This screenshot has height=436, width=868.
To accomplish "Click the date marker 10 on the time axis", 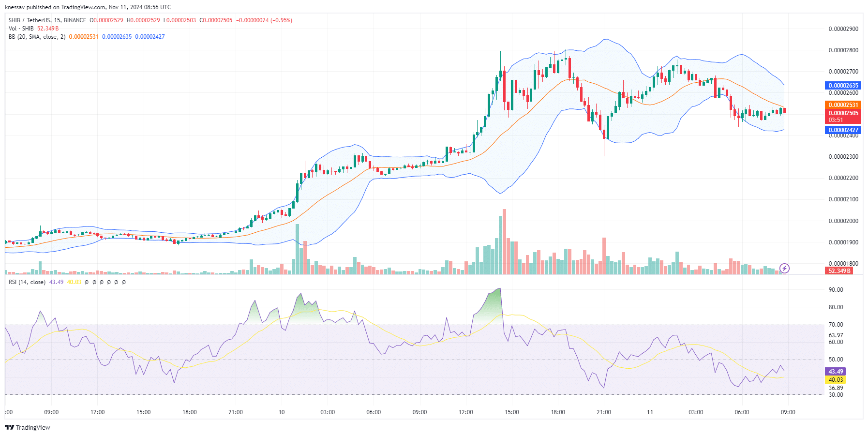I will tap(282, 412).
